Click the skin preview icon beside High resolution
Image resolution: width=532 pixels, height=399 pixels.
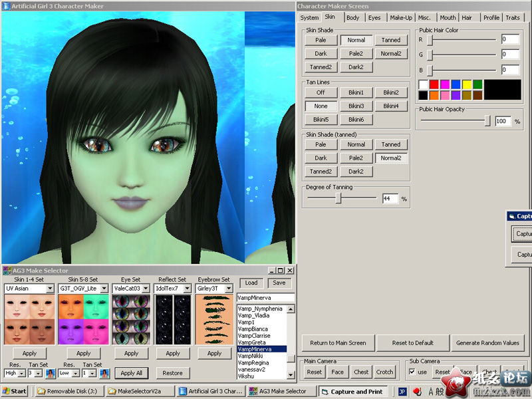tap(51, 373)
